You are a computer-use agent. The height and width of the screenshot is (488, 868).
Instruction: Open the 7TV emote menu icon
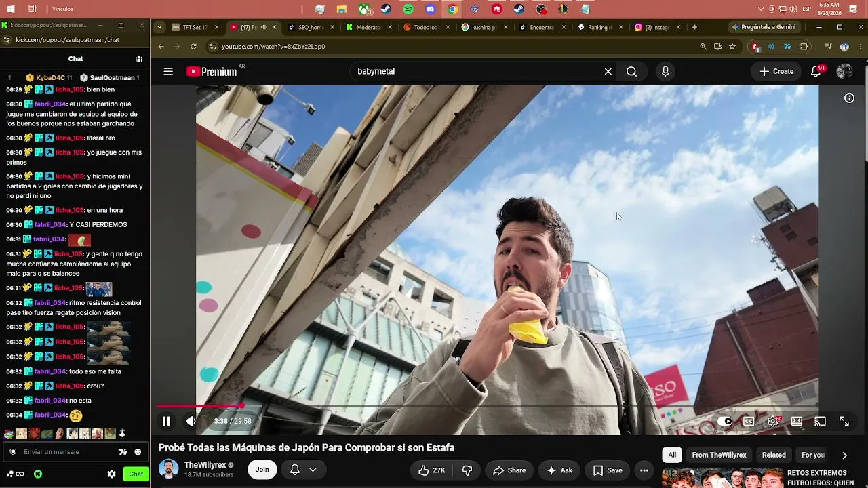pos(123,452)
